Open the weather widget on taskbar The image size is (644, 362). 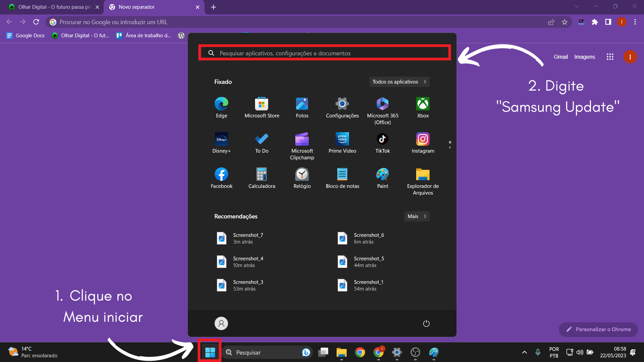33,352
